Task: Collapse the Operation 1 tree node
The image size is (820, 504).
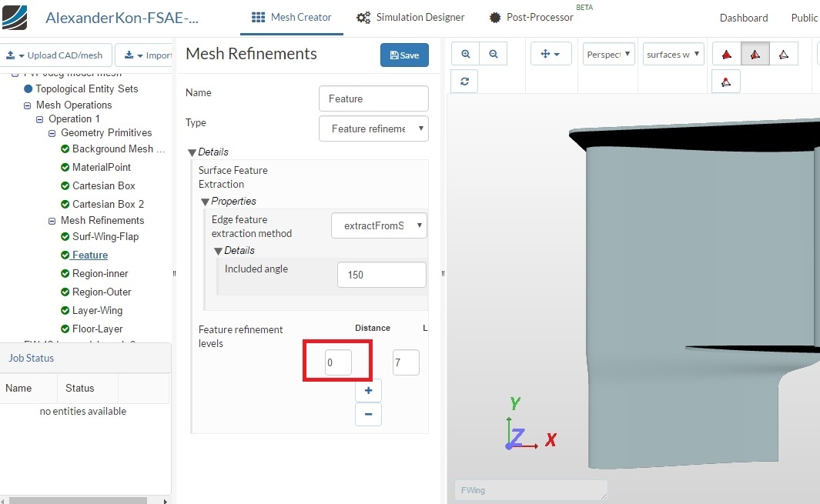Action: click(40, 120)
